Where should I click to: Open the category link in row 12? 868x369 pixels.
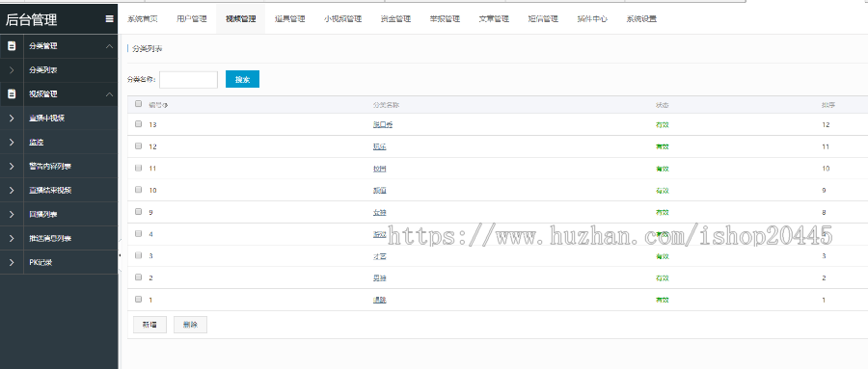click(x=379, y=146)
